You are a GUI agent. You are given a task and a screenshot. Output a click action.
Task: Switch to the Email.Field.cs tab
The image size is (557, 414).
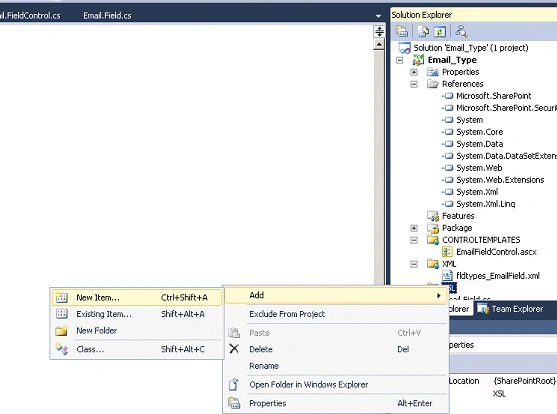tap(107, 16)
